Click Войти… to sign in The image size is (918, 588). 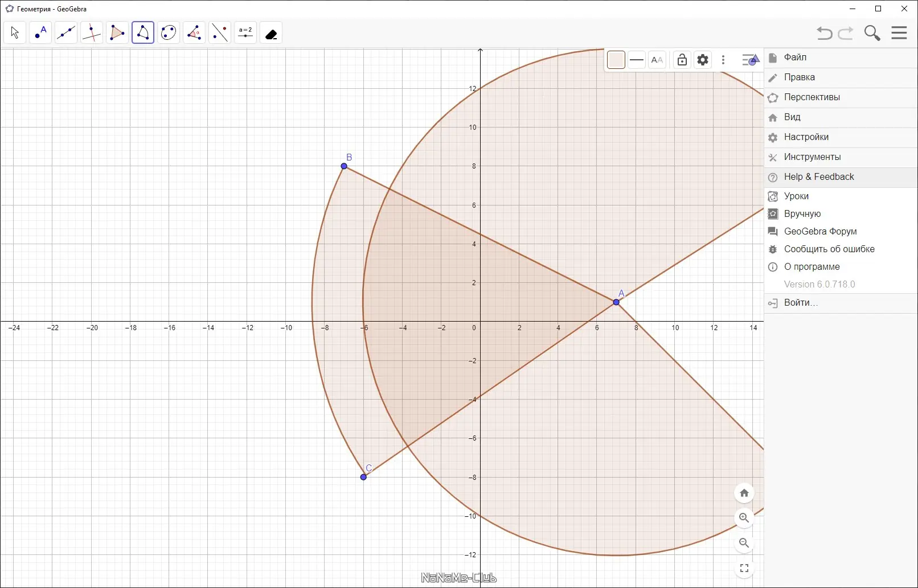point(841,303)
